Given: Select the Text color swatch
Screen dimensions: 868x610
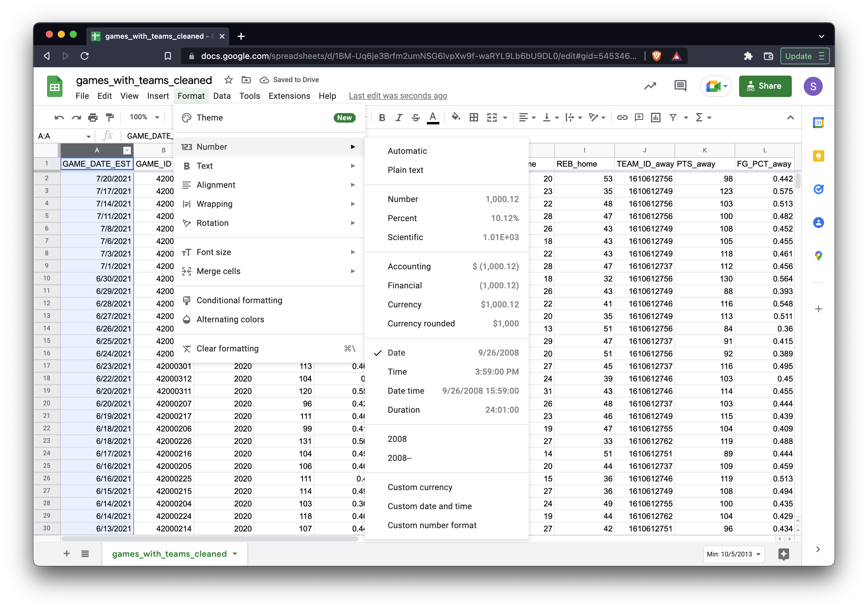Looking at the screenshot, I should pyautogui.click(x=433, y=117).
